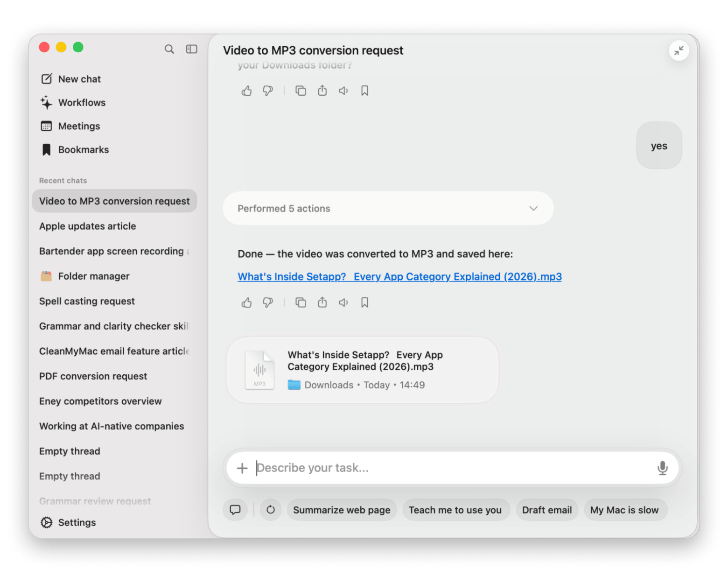Activate the microphone dictation icon
728x576 pixels.
[662, 468]
